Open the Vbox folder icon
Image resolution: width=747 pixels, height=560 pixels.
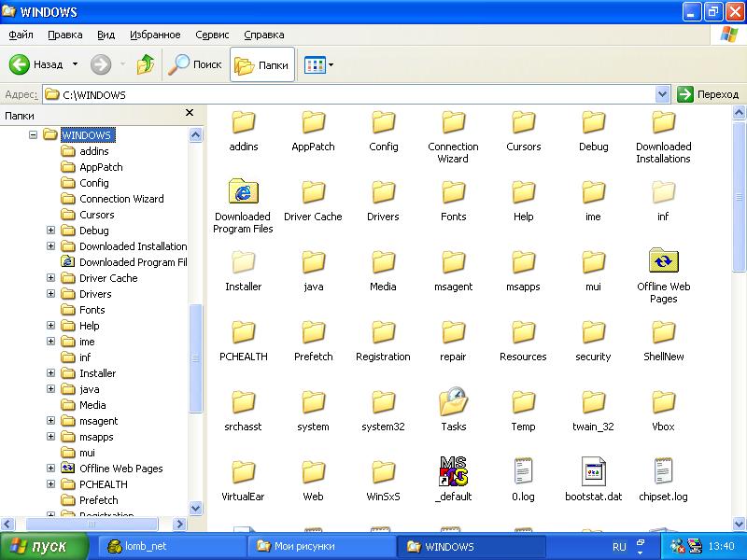click(x=663, y=401)
